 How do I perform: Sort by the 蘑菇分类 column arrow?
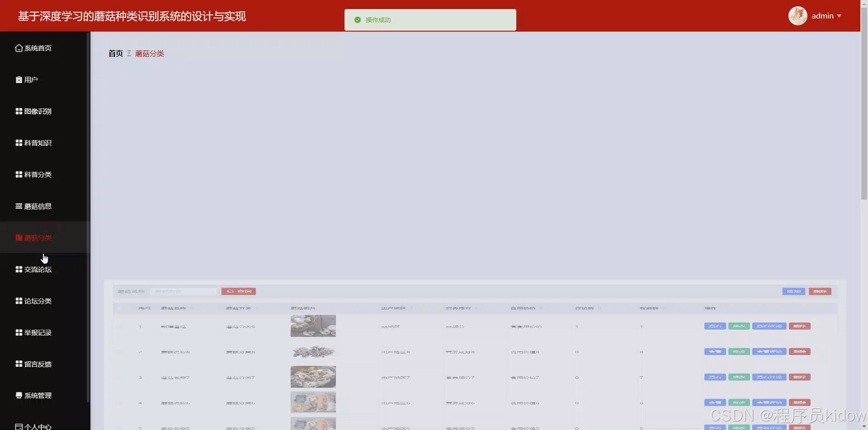tap(257, 308)
